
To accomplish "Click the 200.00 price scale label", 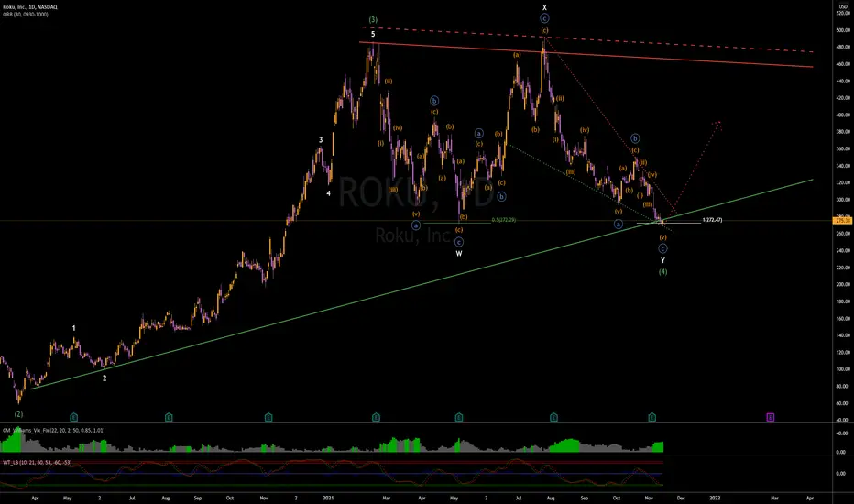I will 843,284.
